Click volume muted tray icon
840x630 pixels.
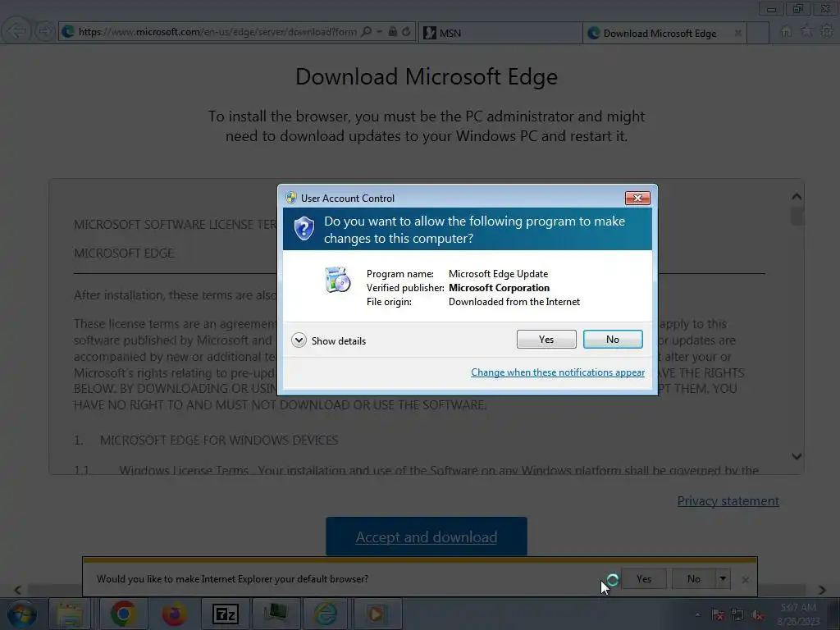tap(757, 614)
